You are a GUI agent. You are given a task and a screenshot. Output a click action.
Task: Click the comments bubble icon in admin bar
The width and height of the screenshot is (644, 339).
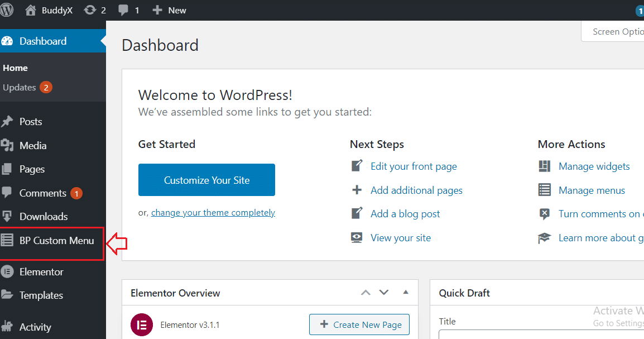tap(124, 10)
